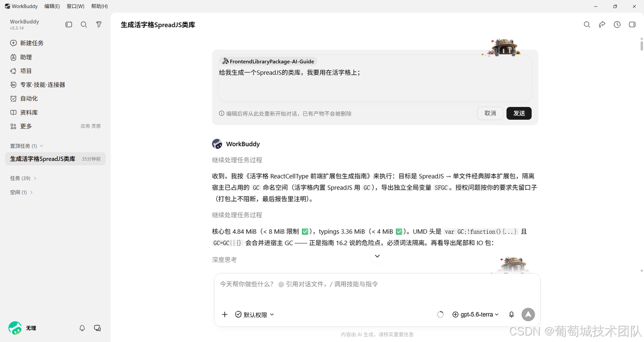644x342 pixels.
Task: Toggle the right side panel icon
Action: pos(632,25)
